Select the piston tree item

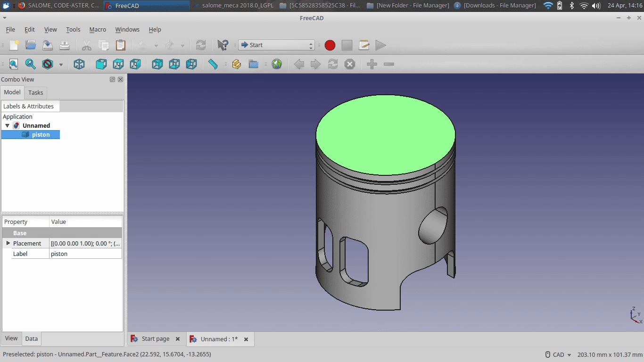[x=41, y=135]
